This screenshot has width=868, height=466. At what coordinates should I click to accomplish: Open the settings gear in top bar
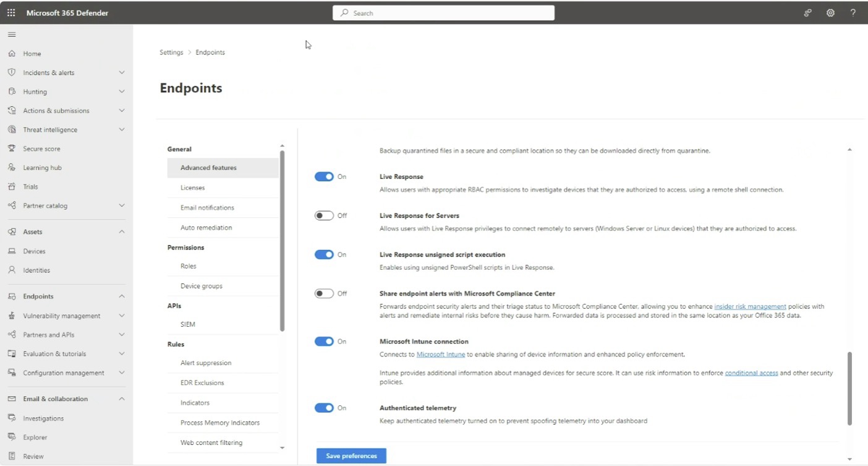(x=830, y=12)
